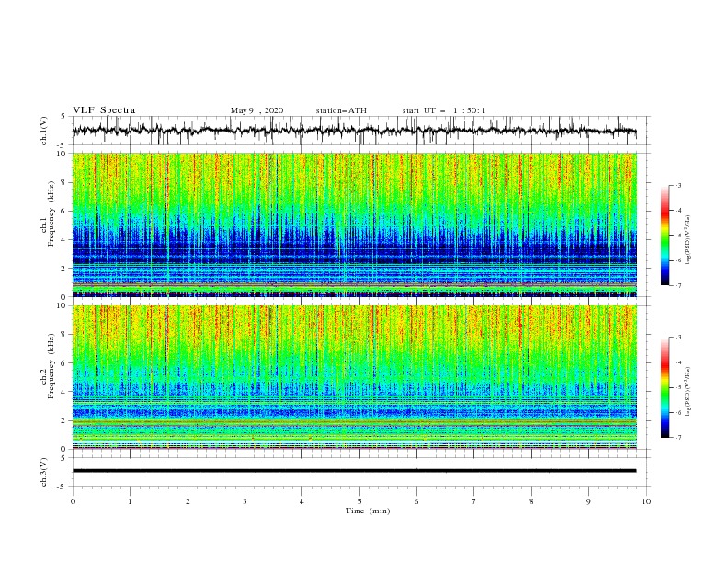Select the date text "May 9 , 2020"
The height and width of the screenshot is (563, 728).
click(256, 110)
